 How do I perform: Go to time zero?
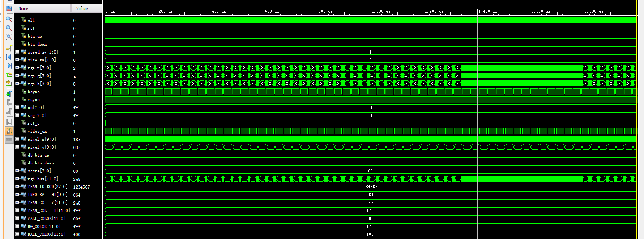click(9, 57)
